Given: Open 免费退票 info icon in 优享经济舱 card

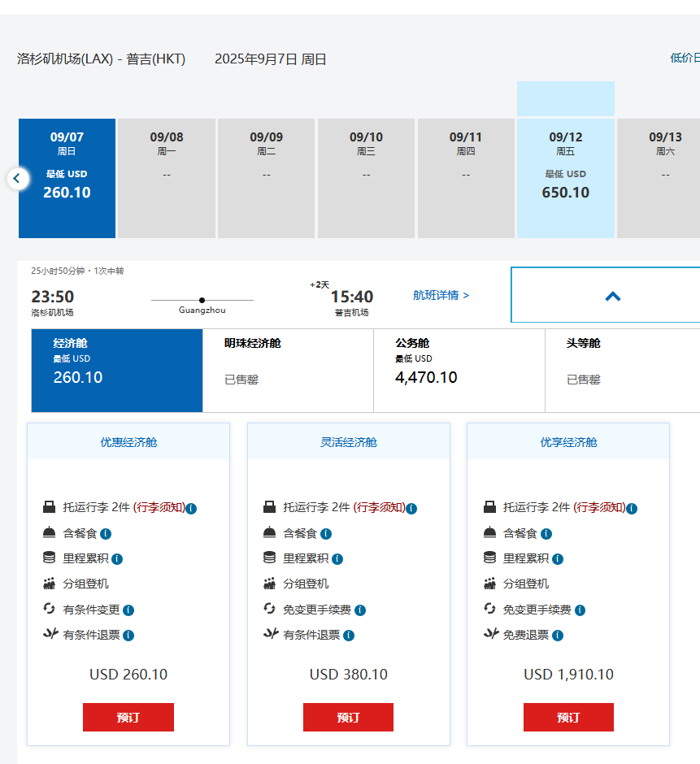Looking at the screenshot, I should coord(558,636).
